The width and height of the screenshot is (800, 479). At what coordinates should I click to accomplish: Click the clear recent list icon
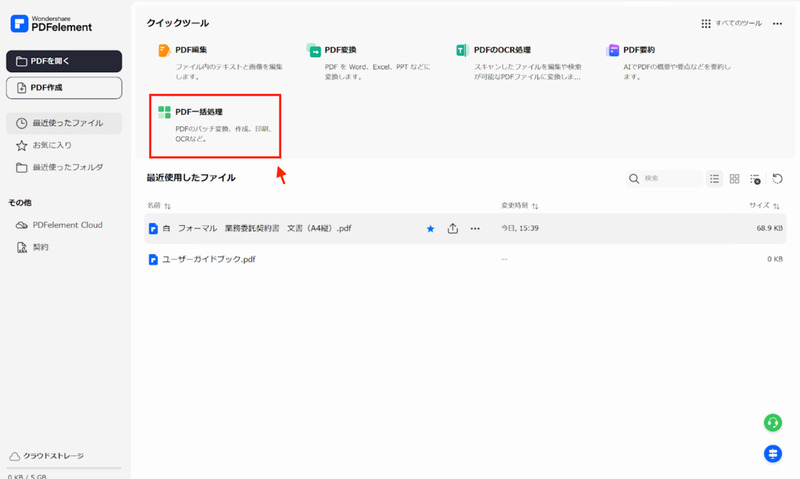(755, 179)
